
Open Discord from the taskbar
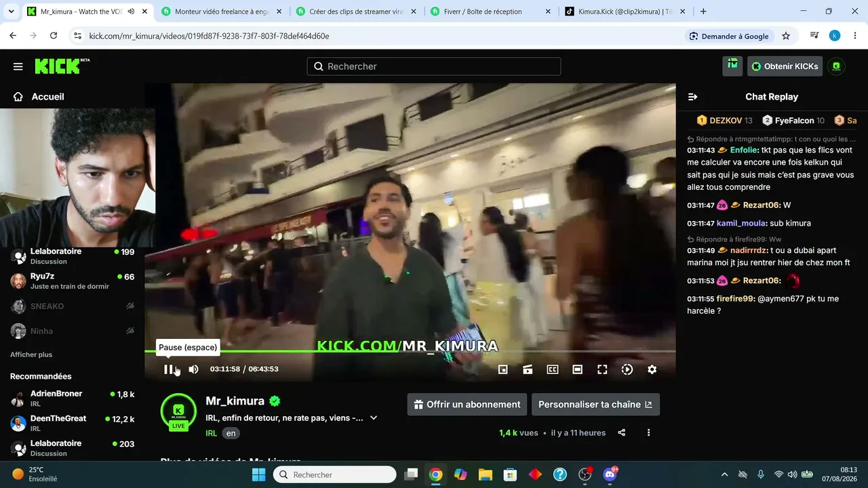[x=610, y=474]
